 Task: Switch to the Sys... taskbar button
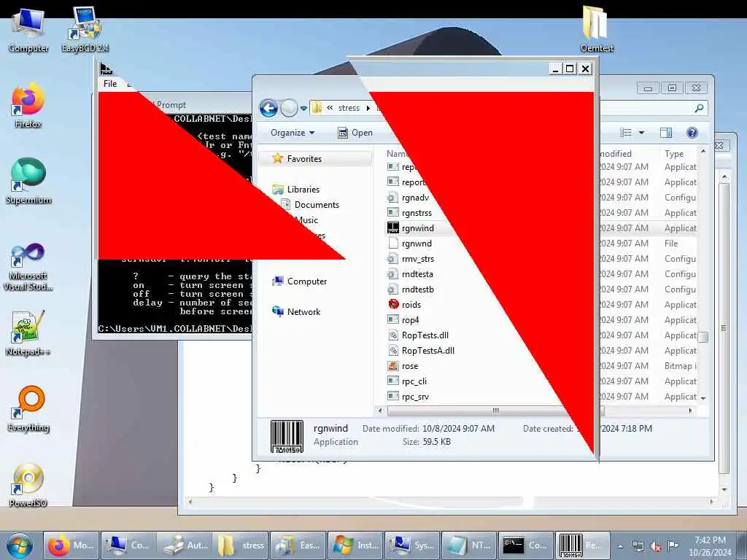pyautogui.click(x=411, y=545)
